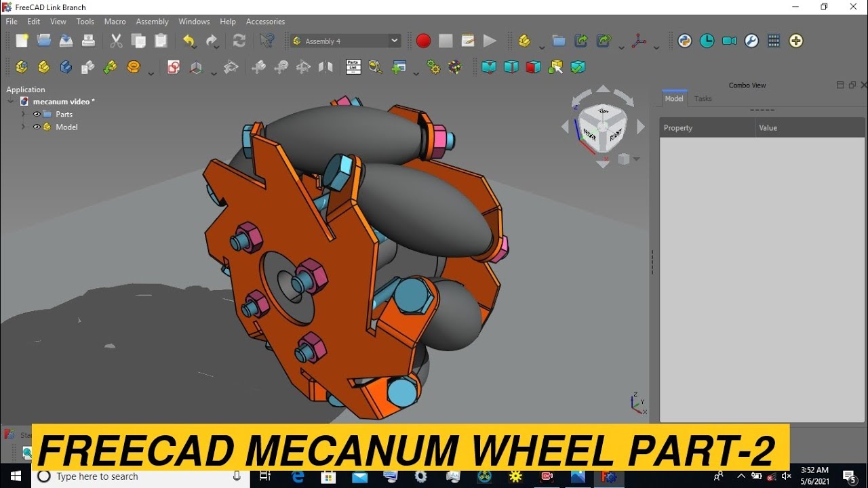Screen dimensions: 868x488
Task: Create a new document with the New icon
Action: [22, 41]
